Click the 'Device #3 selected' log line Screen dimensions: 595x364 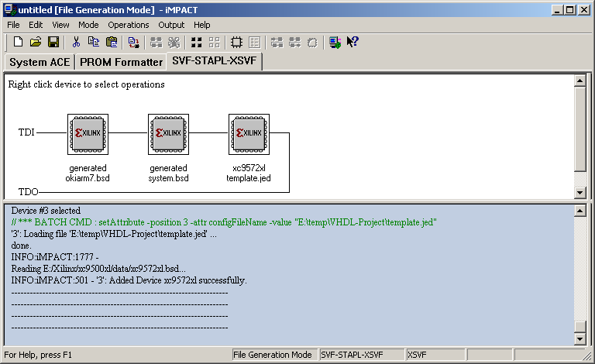click(46, 211)
